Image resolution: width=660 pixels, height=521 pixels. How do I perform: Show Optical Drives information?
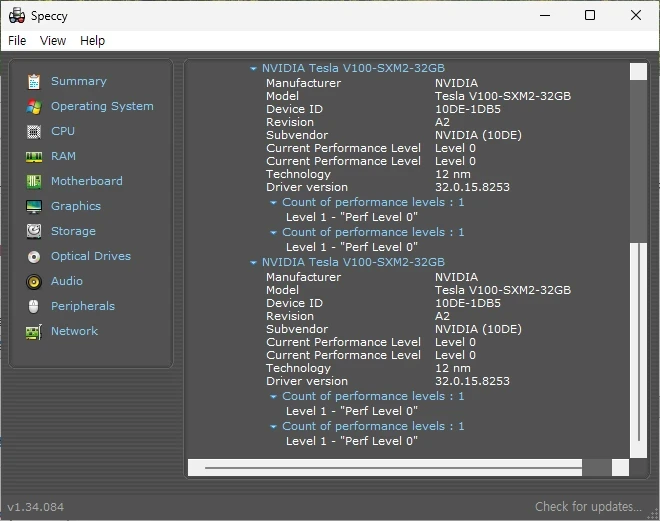tap(91, 256)
